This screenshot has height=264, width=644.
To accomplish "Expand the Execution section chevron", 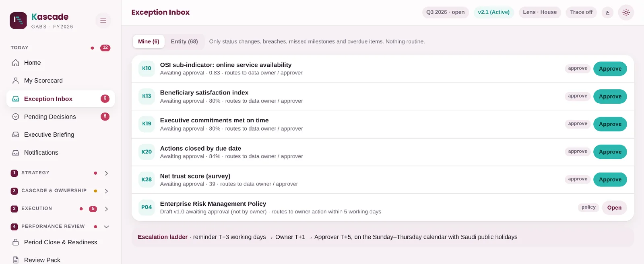I will coord(106,209).
